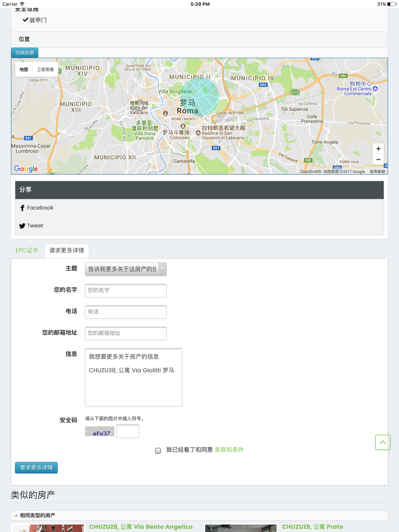Tap the red arrow beside 相同类型的房产
Viewport: 399px width, 532px height.
tap(16, 516)
